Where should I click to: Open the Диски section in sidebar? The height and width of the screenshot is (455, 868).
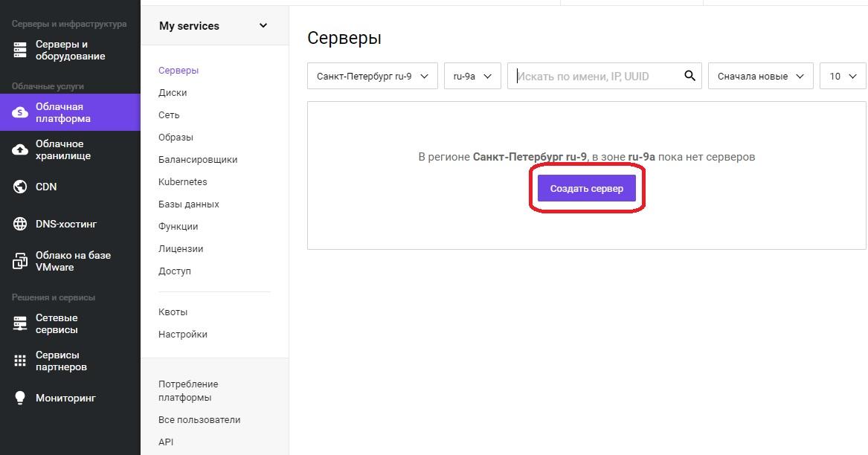click(173, 93)
